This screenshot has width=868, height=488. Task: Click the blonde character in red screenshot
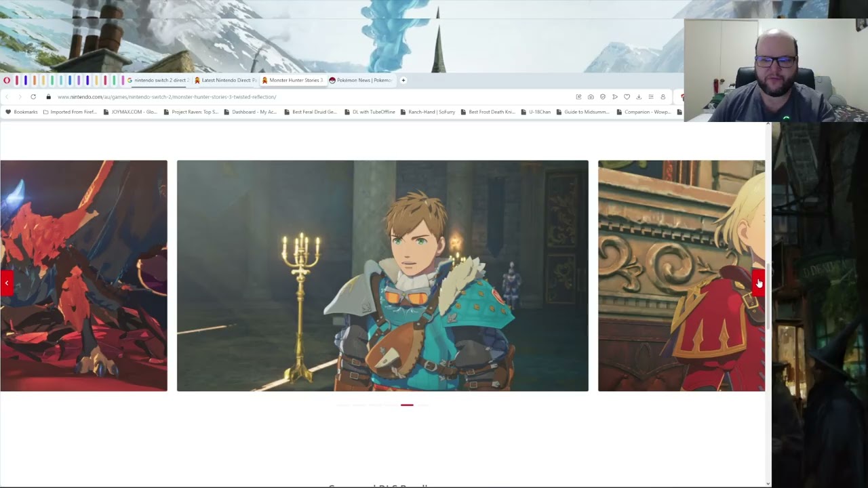(x=682, y=276)
